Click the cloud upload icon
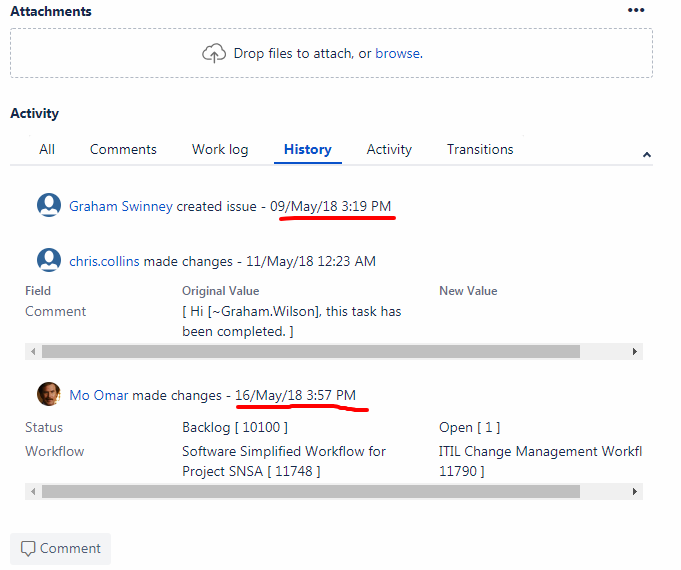The width and height of the screenshot is (681, 570). click(214, 53)
